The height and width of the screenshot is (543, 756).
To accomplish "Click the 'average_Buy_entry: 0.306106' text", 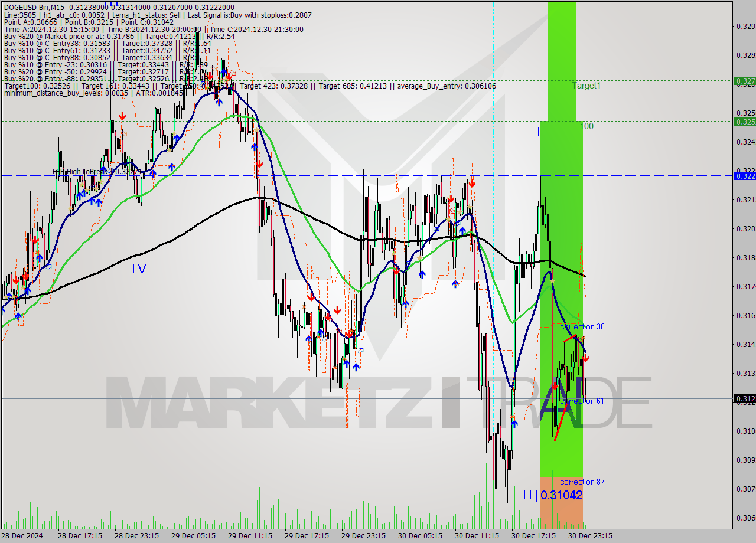I will pos(447,86).
